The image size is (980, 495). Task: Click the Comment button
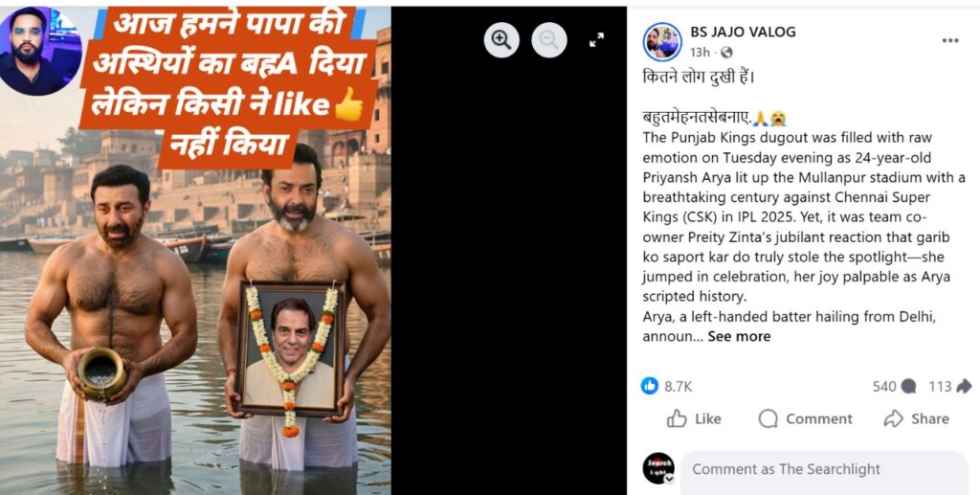pyautogui.click(x=805, y=418)
